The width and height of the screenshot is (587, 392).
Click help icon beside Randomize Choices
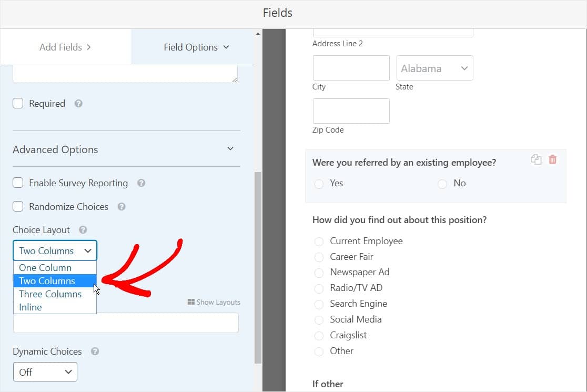click(x=122, y=207)
